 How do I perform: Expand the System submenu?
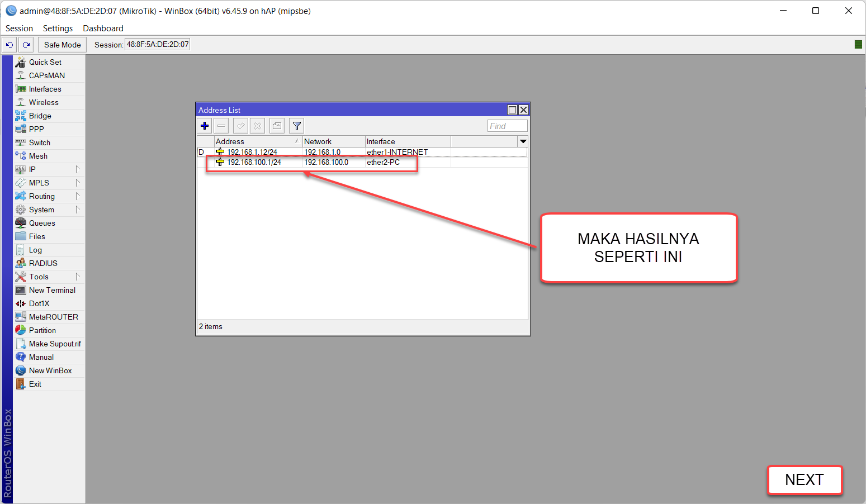point(49,210)
